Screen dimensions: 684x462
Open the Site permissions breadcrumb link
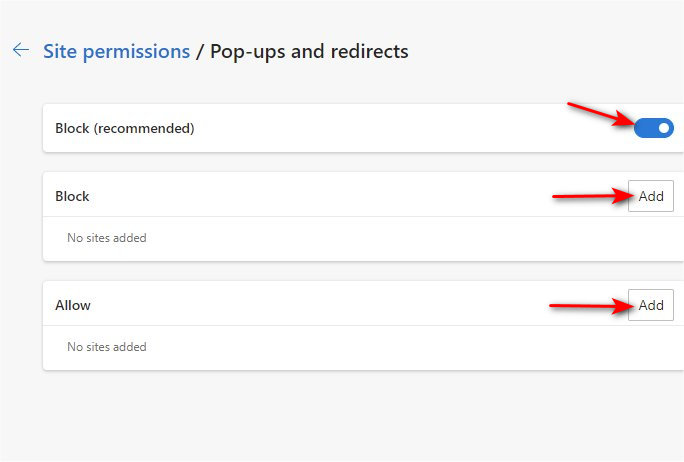tap(116, 51)
